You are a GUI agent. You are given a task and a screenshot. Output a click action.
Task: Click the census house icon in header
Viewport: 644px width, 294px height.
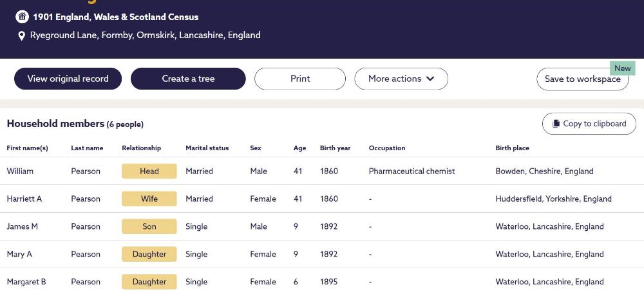pyautogui.click(x=22, y=17)
